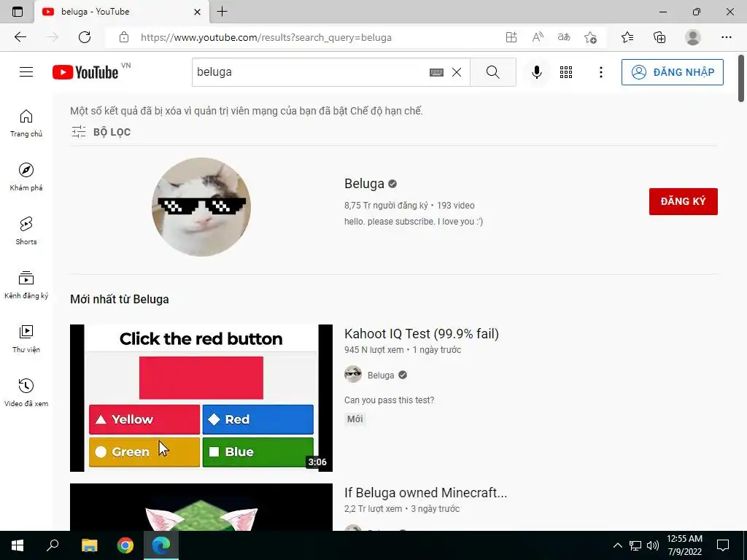This screenshot has width=747, height=560.
Task: Open Windows taskbar search
Action: [53, 545]
